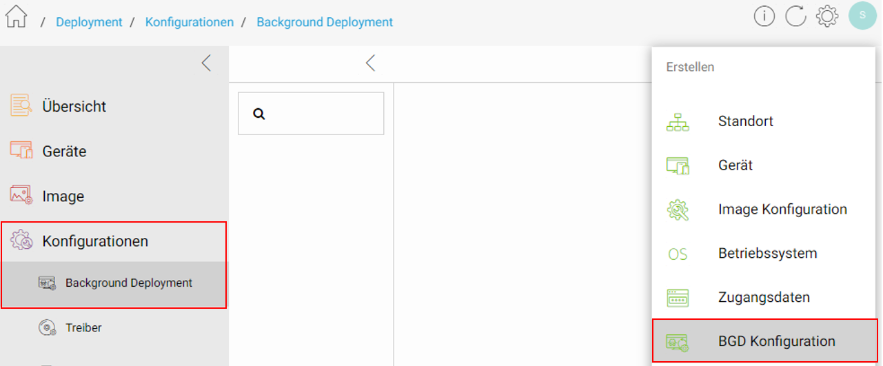
Task: Click the Standort hierarchy icon
Action: click(x=677, y=122)
